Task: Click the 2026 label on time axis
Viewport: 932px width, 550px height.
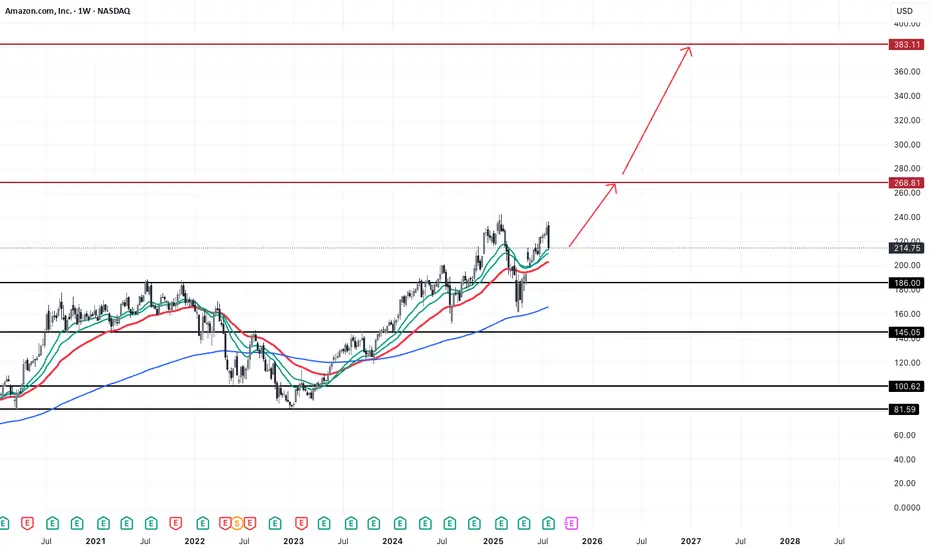Action: coord(592,541)
